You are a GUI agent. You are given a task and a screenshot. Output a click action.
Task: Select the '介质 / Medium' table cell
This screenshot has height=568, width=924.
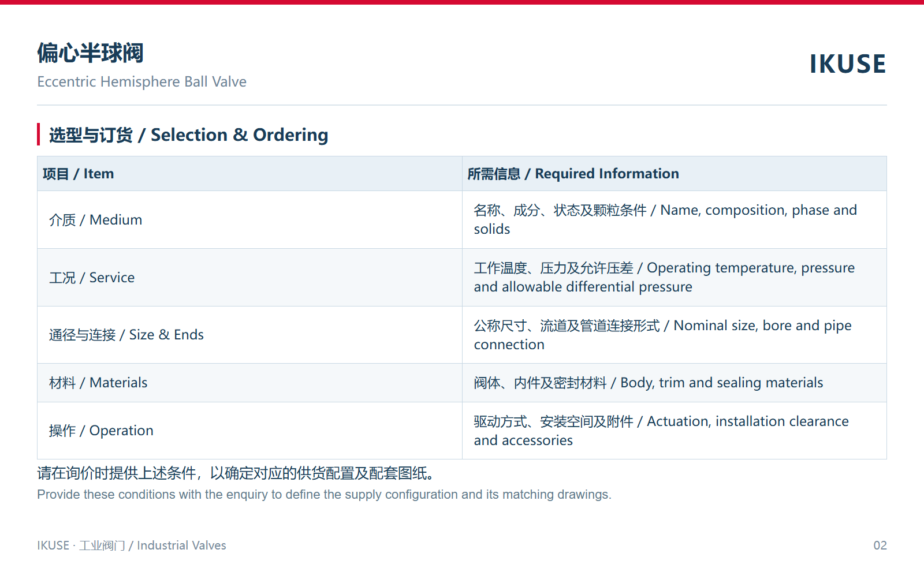(x=249, y=220)
